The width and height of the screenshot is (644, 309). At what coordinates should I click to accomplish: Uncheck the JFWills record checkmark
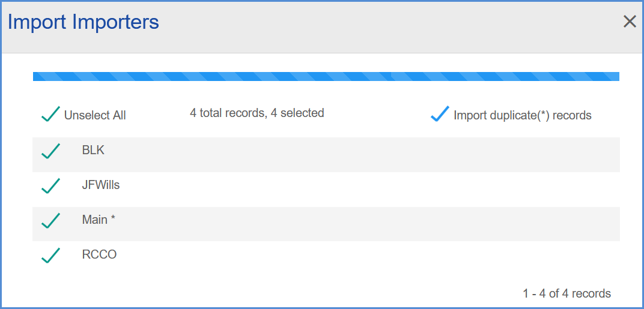click(50, 186)
